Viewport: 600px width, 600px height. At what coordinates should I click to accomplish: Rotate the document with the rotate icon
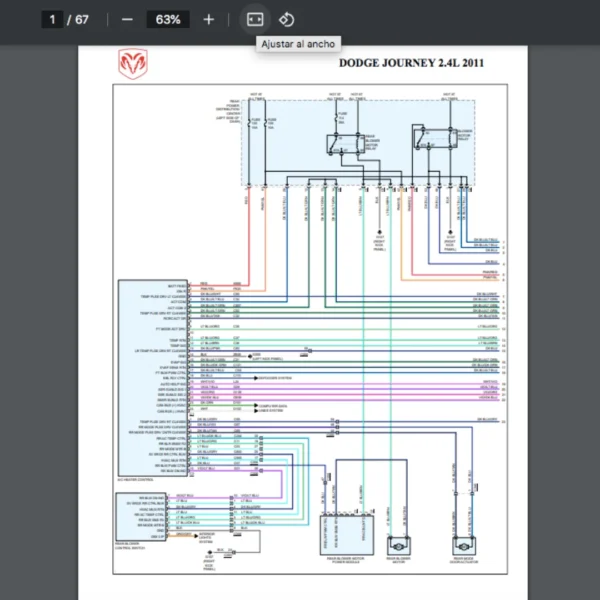click(286, 19)
